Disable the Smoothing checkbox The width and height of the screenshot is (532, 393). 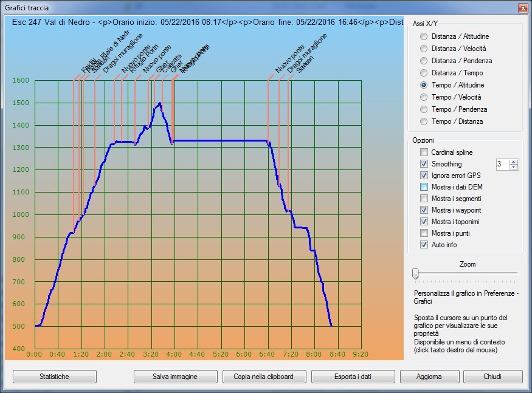(x=424, y=164)
